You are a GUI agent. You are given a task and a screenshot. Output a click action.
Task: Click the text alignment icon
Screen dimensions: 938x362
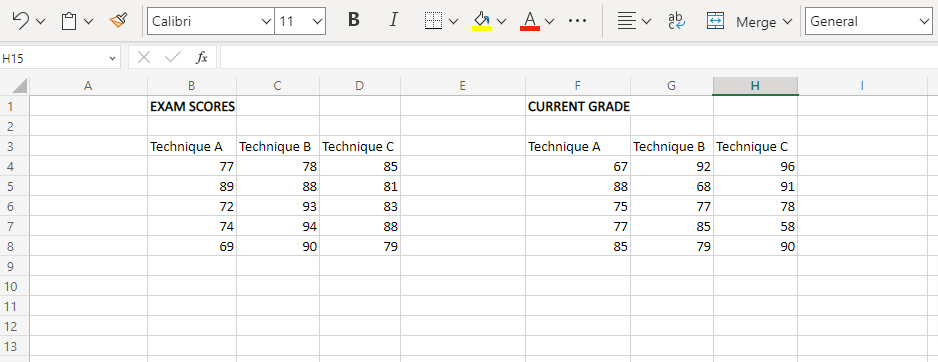tap(626, 22)
